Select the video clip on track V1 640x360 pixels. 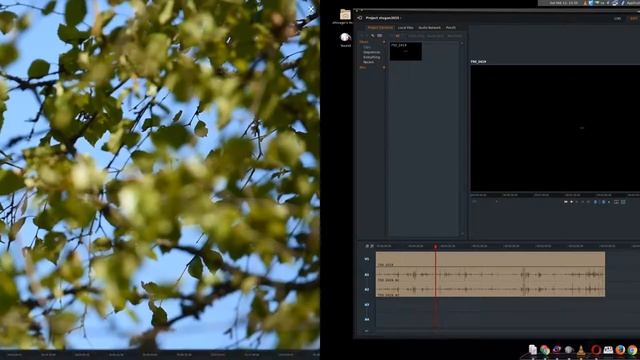(490, 259)
